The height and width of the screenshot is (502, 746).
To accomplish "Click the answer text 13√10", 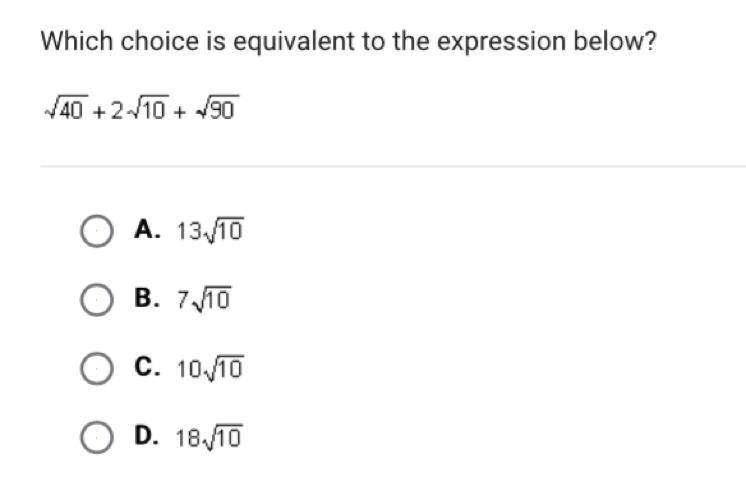I will pos(209,231).
